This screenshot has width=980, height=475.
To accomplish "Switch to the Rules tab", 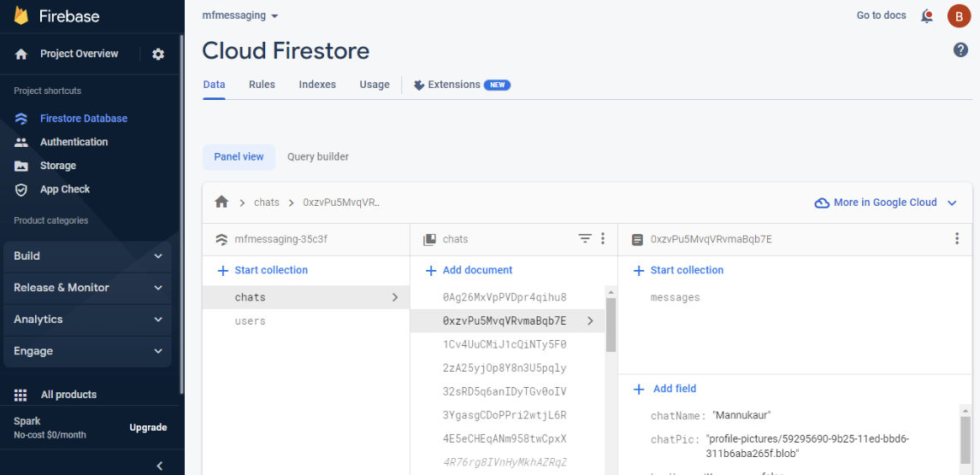I will pyautogui.click(x=262, y=85).
